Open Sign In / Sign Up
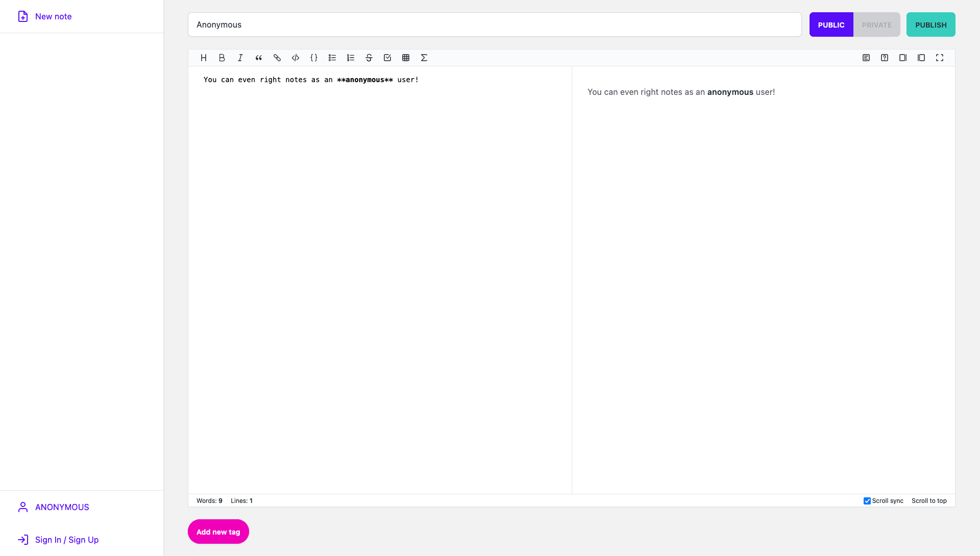This screenshot has height=556, width=980. click(x=66, y=540)
